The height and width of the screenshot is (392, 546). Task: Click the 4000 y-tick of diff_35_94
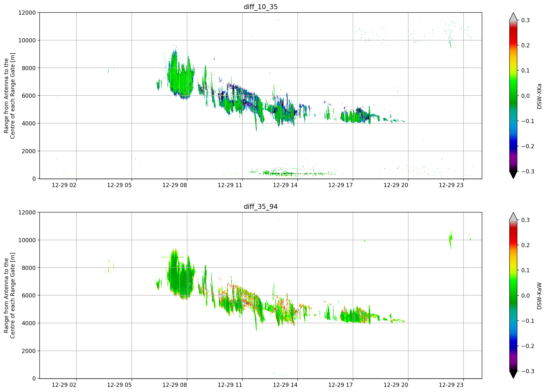(29, 323)
